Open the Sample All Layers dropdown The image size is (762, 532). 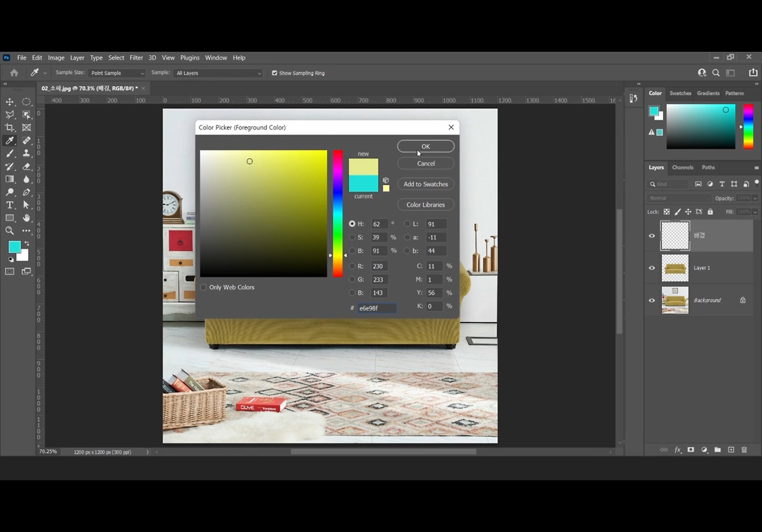[x=218, y=73]
